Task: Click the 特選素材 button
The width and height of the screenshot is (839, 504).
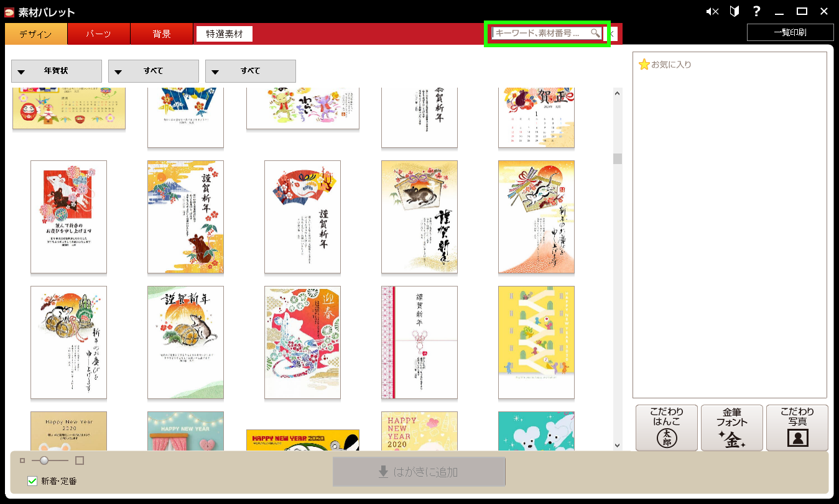Action: [225, 34]
